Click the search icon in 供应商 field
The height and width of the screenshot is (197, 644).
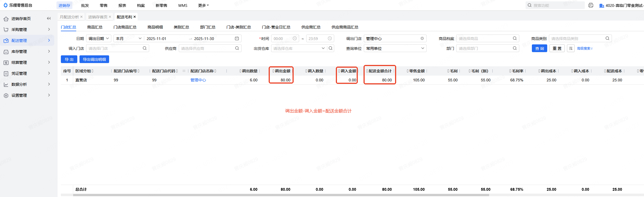tap(237, 48)
